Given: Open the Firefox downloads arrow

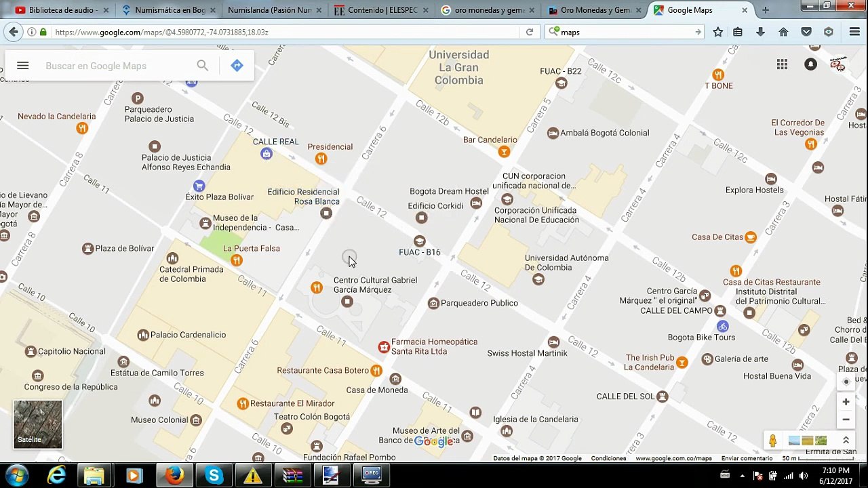Looking at the screenshot, I should tap(760, 32).
